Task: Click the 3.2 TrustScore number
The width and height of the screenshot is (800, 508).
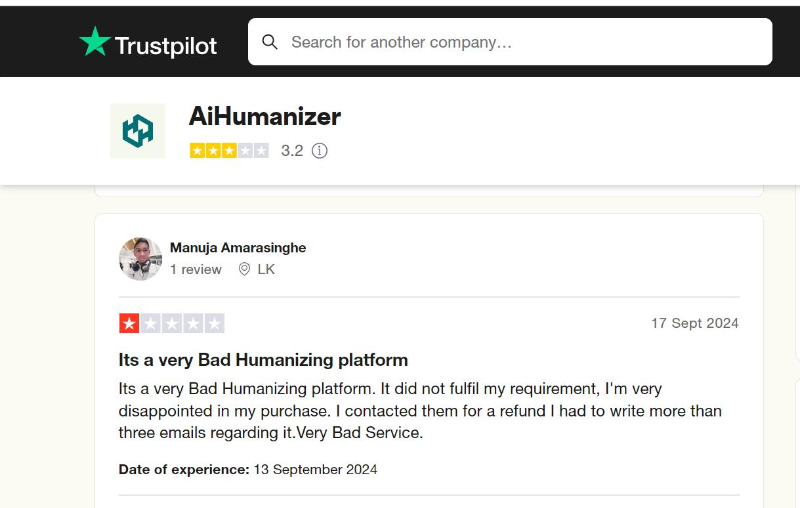Action: (292, 151)
